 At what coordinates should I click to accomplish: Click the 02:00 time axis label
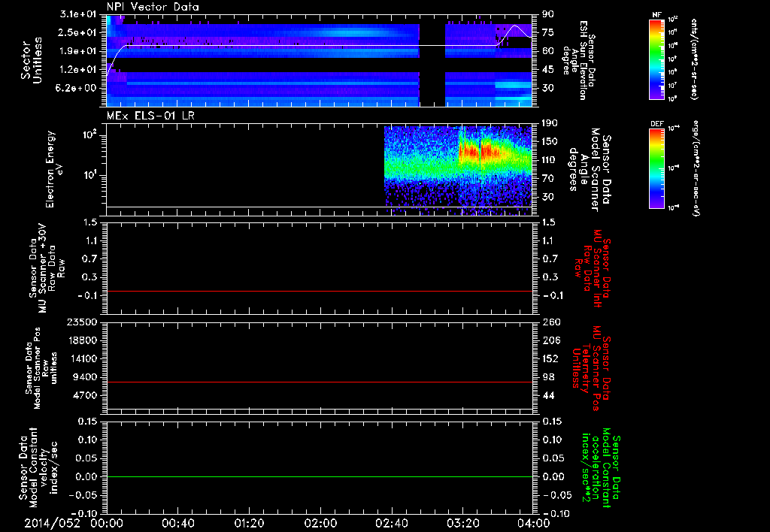coord(320,523)
